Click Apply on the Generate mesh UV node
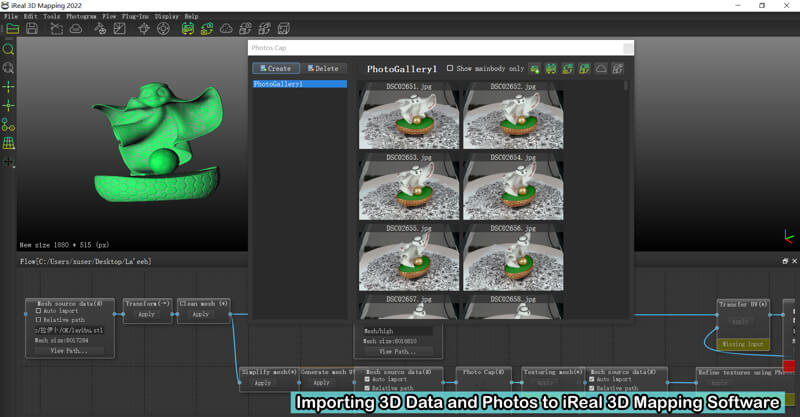Viewport: 800px width, 417px height. 321,383
